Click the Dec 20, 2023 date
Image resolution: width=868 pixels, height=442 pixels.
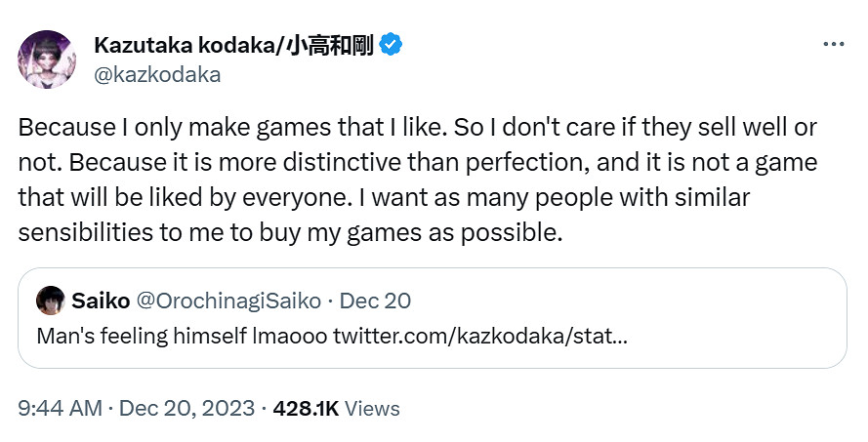point(187,409)
